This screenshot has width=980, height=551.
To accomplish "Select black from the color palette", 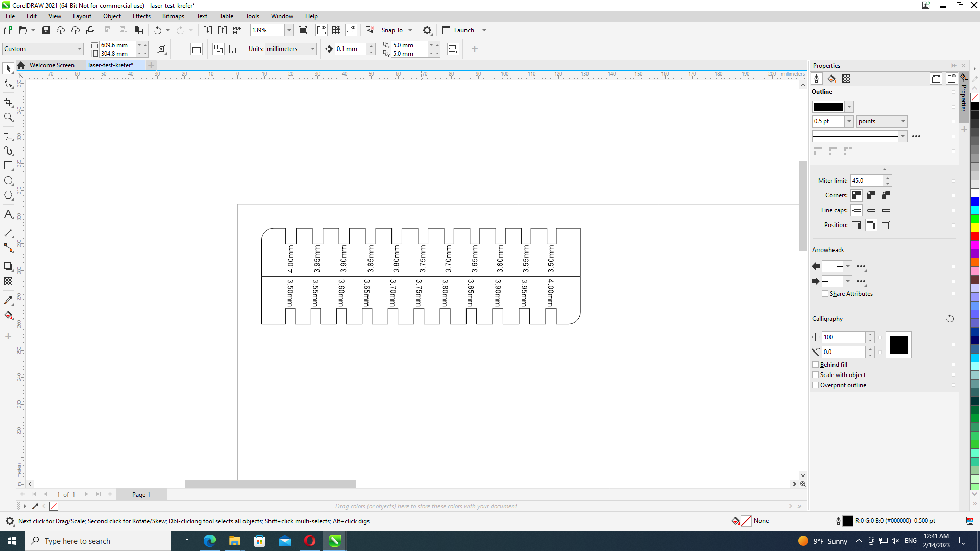I will 975,106.
